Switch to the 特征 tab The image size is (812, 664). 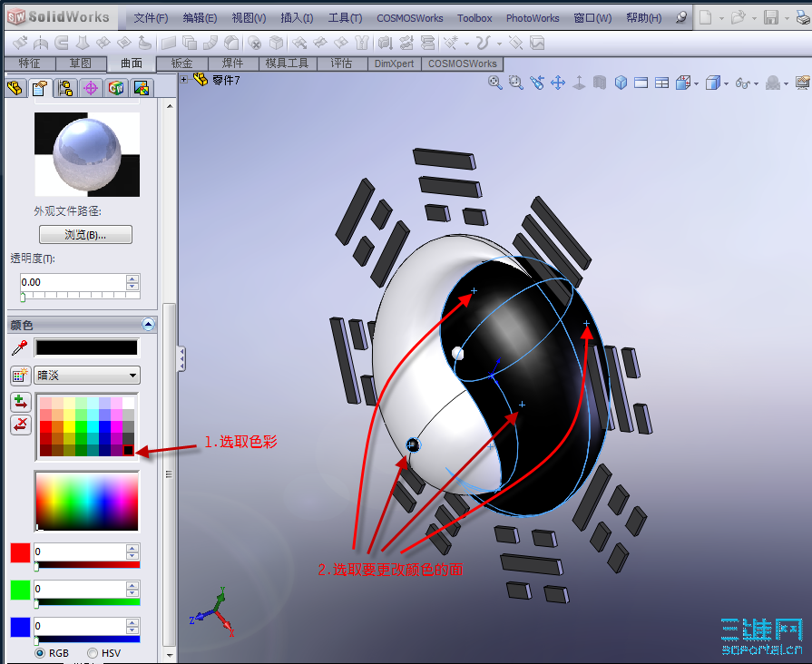pyautogui.click(x=29, y=63)
